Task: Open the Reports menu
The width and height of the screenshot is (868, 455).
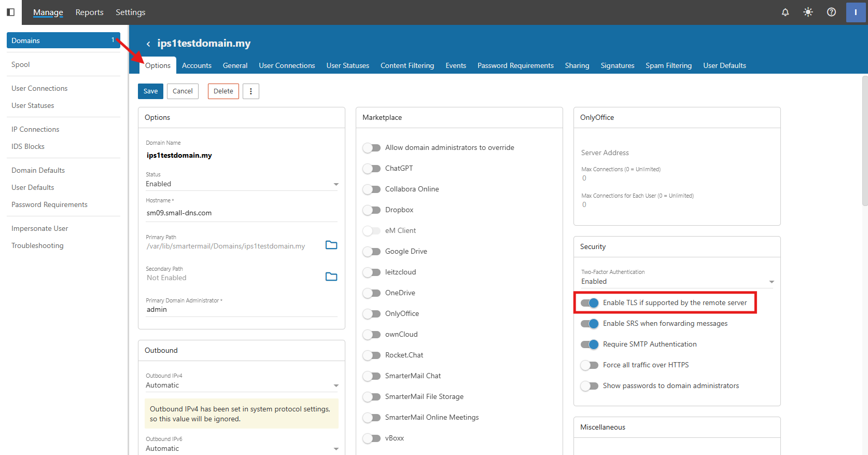Action: click(x=89, y=12)
